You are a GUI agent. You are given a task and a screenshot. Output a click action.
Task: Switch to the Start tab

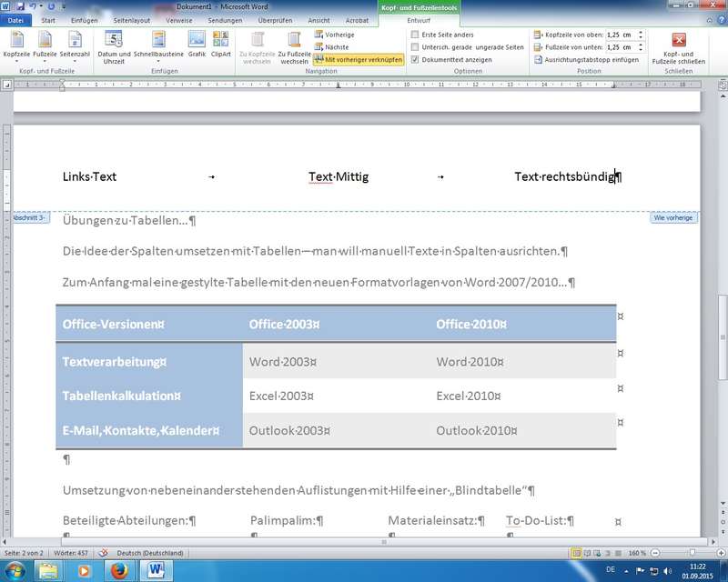coord(48,20)
